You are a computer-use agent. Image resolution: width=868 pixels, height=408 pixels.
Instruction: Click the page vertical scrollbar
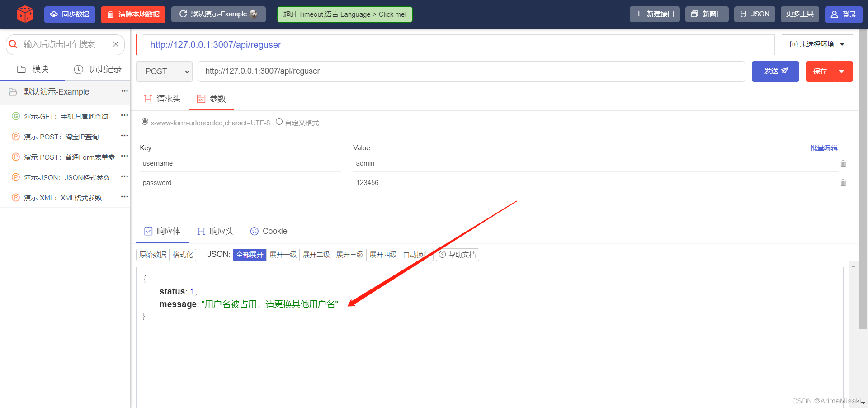coord(863,179)
